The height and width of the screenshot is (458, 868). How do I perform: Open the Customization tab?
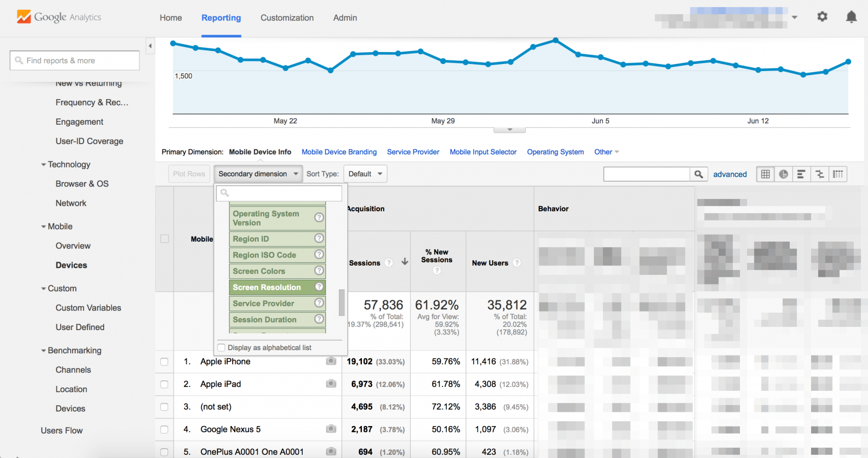(287, 18)
